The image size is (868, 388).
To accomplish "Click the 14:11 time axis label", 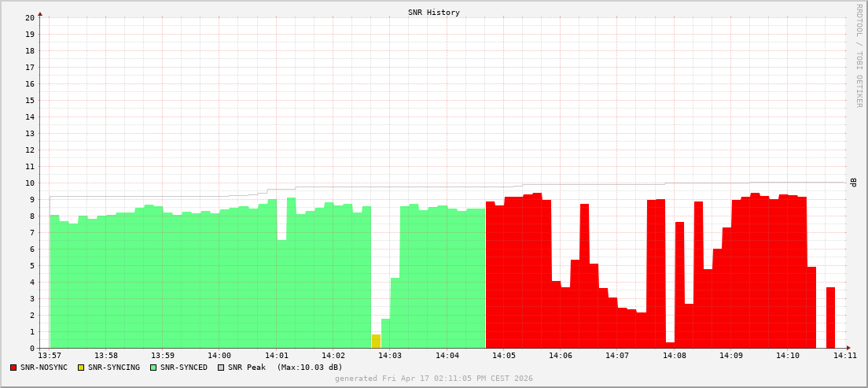I will 844,356.
